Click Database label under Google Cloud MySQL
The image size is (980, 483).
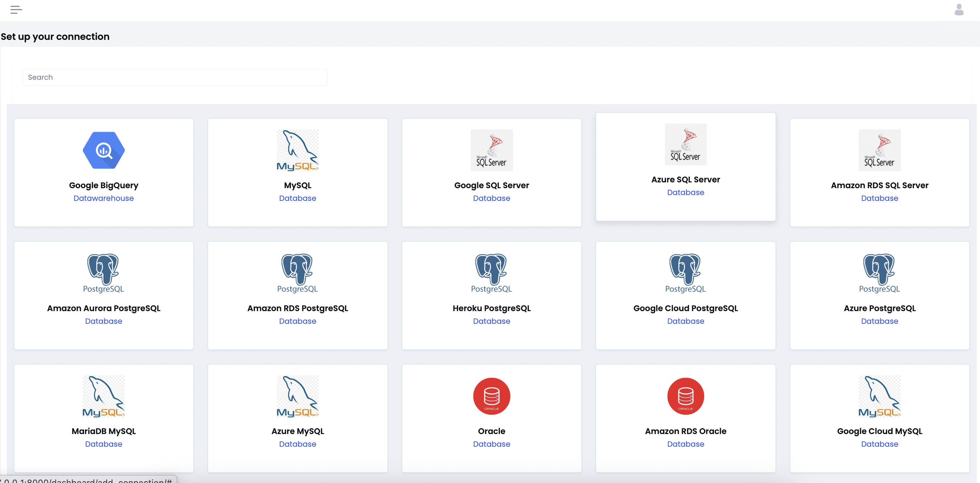pos(879,444)
